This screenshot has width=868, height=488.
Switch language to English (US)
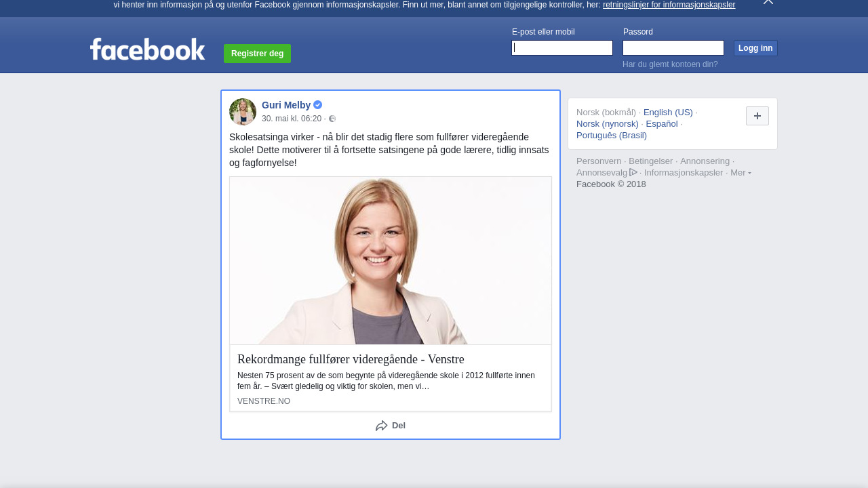(x=668, y=113)
